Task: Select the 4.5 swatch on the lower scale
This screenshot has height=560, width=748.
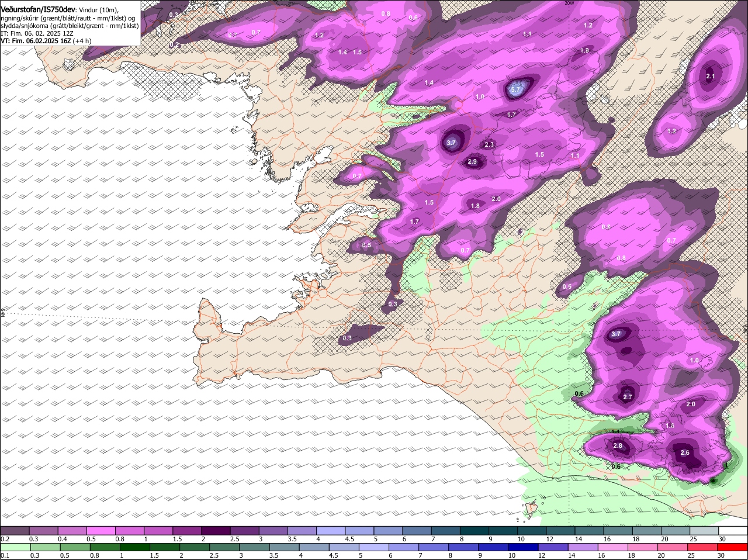Action: tap(344, 547)
